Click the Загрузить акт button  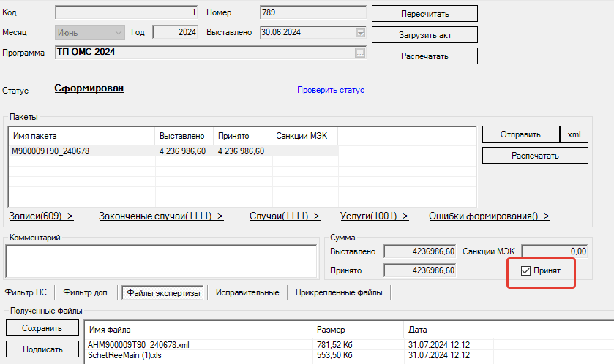(424, 35)
